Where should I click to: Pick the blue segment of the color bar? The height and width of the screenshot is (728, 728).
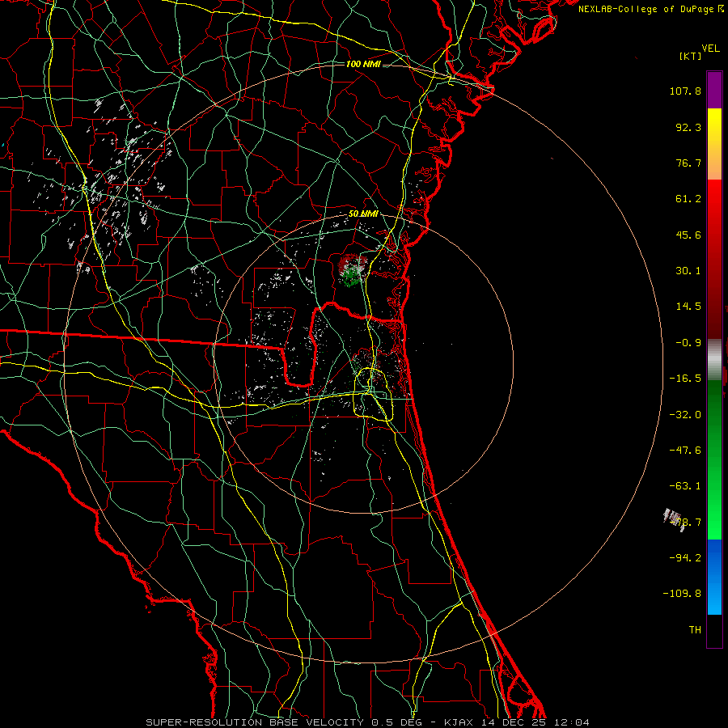714,577
